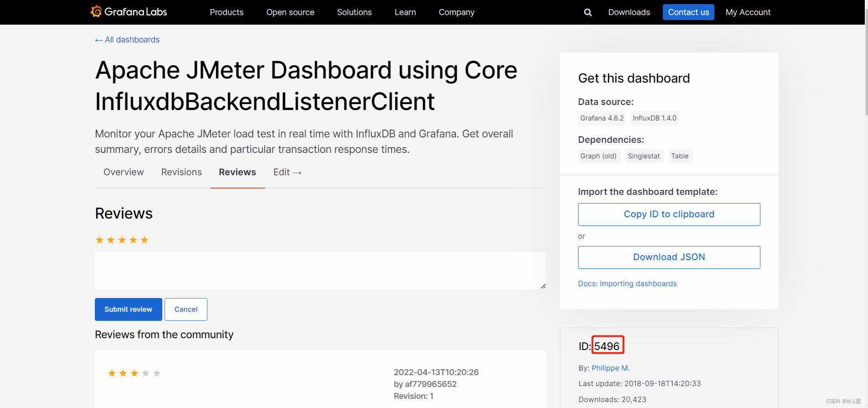Open the Learn menu
The image size is (868, 408).
click(405, 12)
